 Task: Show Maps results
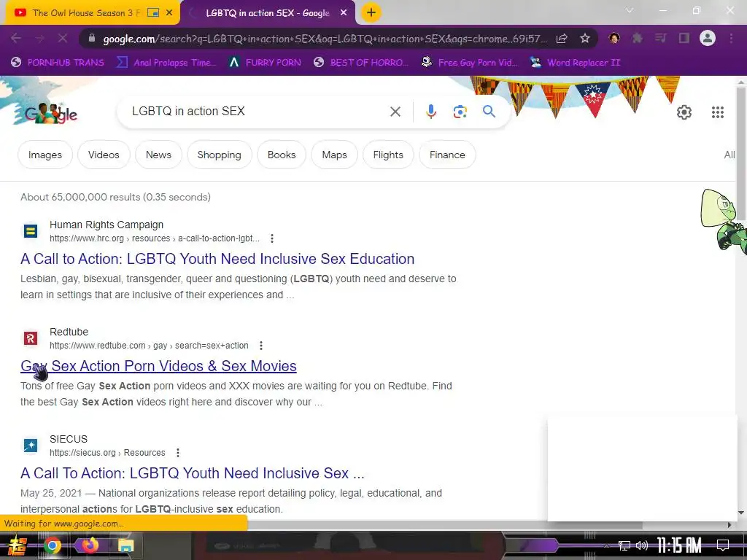click(x=334, y=155)
